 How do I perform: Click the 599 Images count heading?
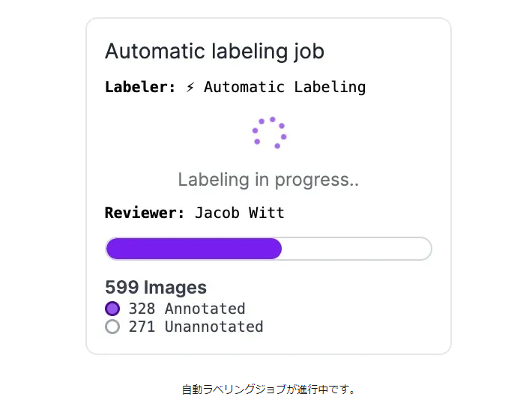tap(156, 288)
